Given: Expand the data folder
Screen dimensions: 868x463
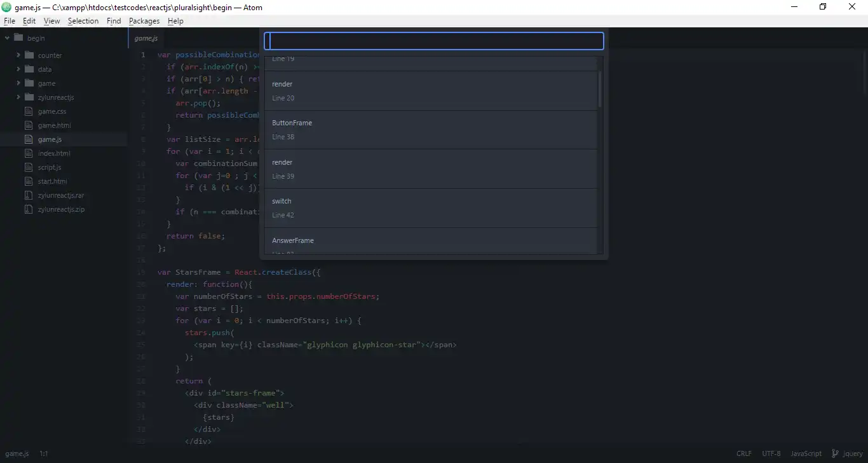Looking at the screenshot, I should (x=19, y=69).
